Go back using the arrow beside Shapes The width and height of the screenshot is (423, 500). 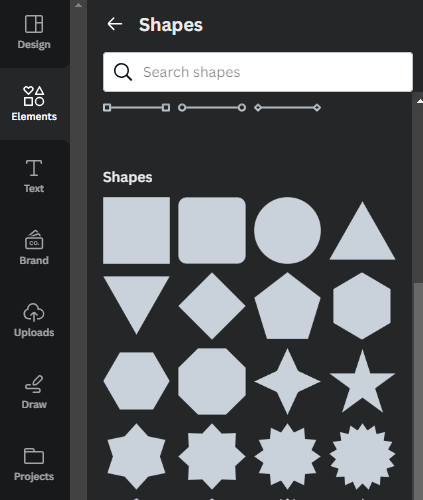(115, 24)
